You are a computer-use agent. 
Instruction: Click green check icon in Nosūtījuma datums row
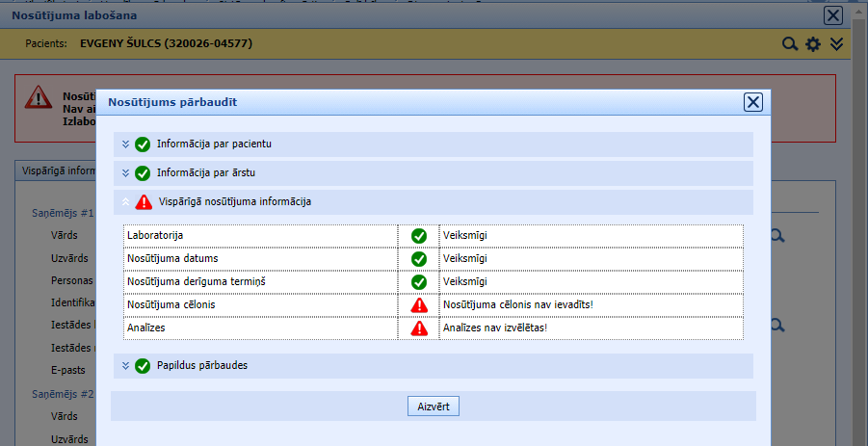tap(419, 259)
